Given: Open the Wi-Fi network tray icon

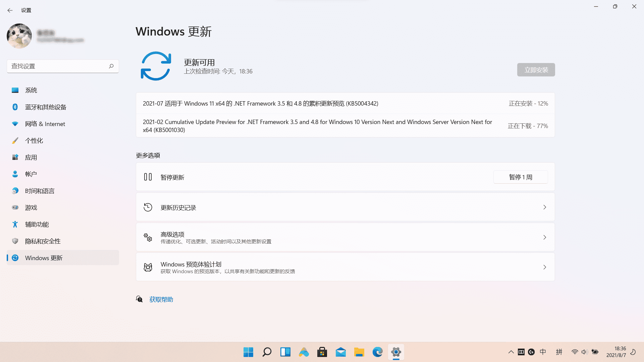Looking at the screenshot, I should pyautogui.click(x=575, y=352).
